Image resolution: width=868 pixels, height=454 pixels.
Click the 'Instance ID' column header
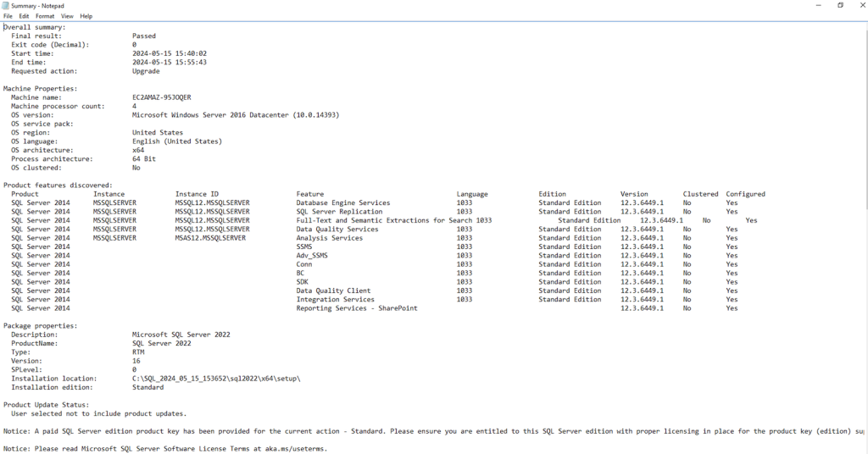pos(197,194)
